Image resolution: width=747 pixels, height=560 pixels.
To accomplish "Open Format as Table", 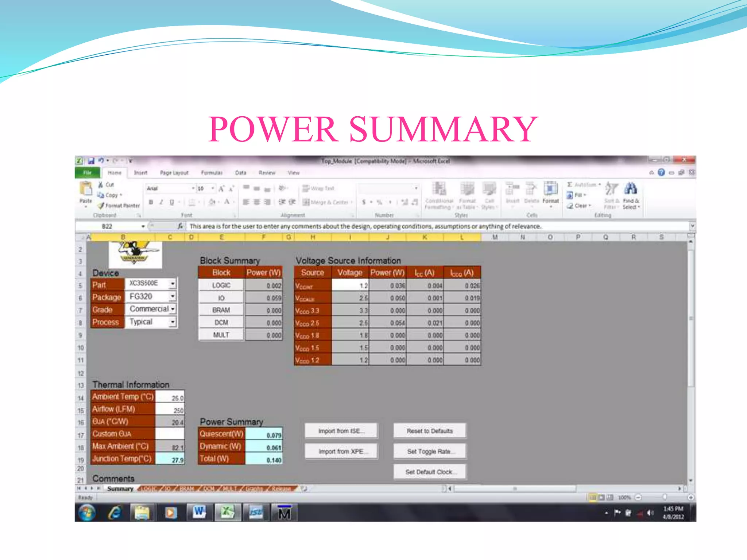I will (467, 196).
